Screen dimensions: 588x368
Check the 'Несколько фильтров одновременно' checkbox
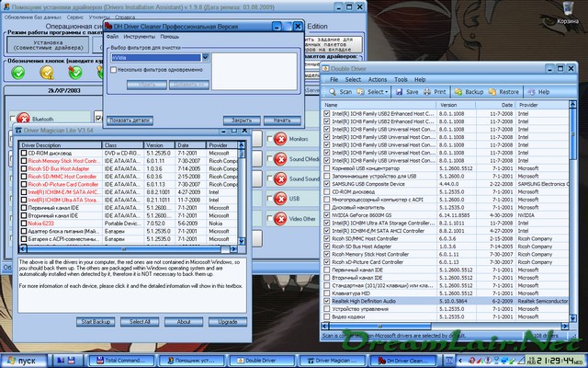[114, 71]
